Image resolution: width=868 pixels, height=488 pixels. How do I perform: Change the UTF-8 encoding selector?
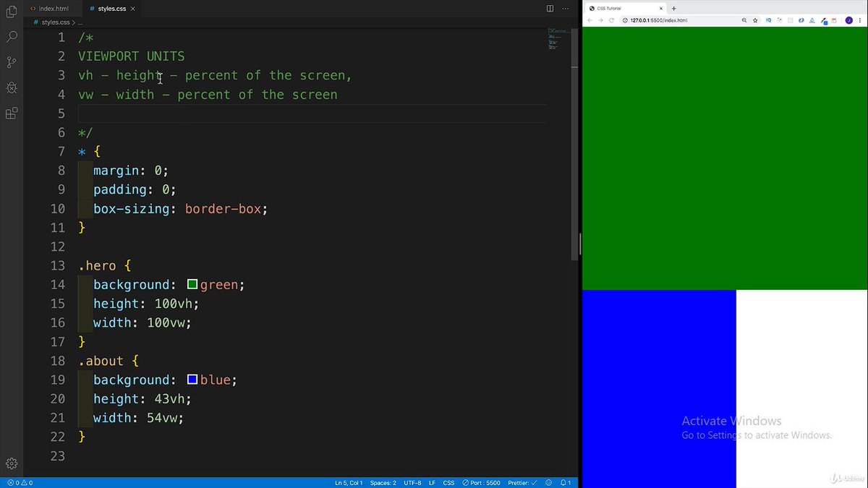(412, 482)
